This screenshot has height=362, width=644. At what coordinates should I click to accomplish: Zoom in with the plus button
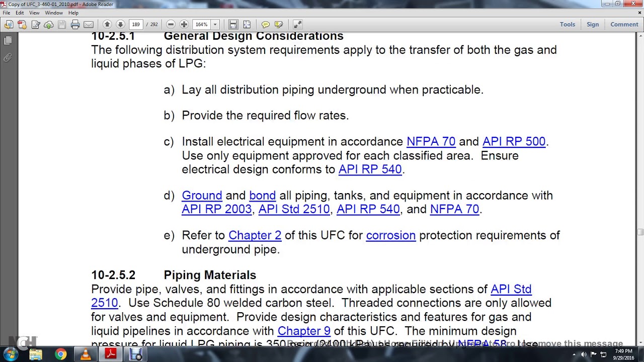(184, 24)
